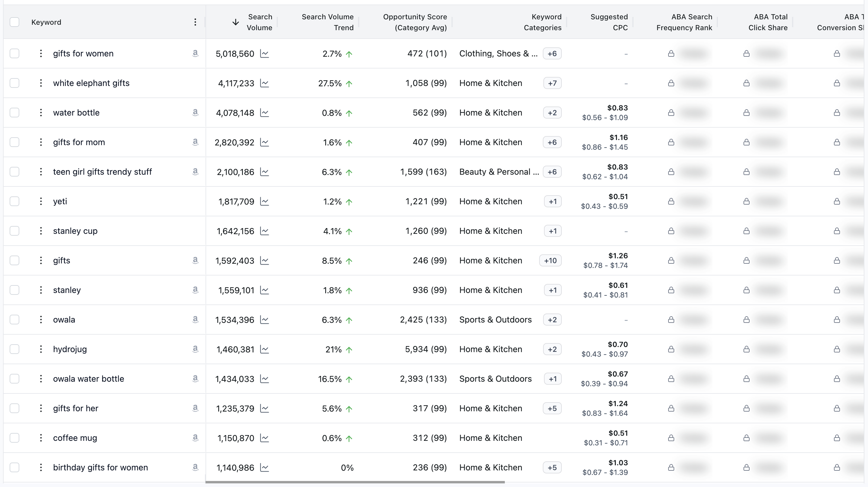Expand the +7 categories badge for white elephant gifts
The image size is (868, 487).
point(552,83)
